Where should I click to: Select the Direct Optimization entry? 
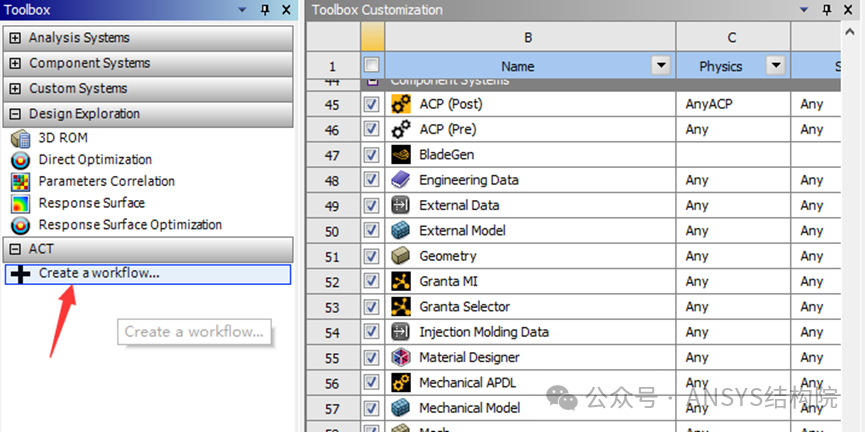click(x=95, y=160)
